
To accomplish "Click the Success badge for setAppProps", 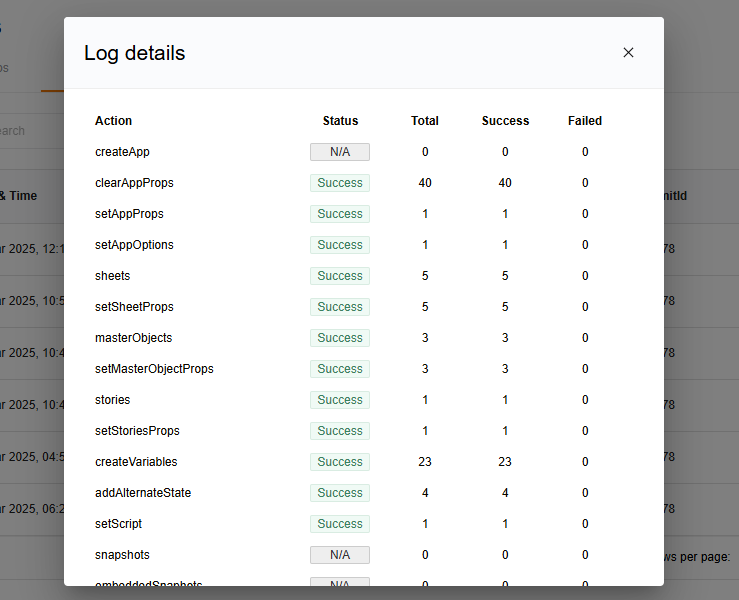I will click(x=340, y=214).
